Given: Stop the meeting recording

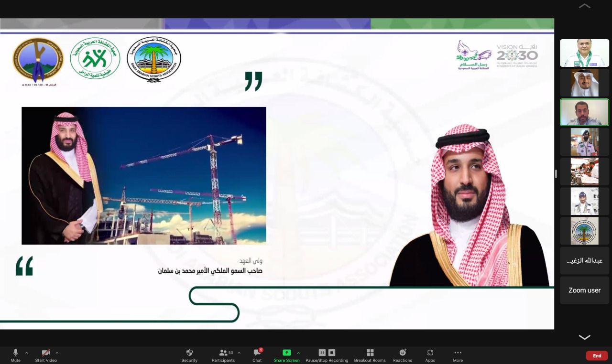Looking at the screenshot, I should 332,353.
